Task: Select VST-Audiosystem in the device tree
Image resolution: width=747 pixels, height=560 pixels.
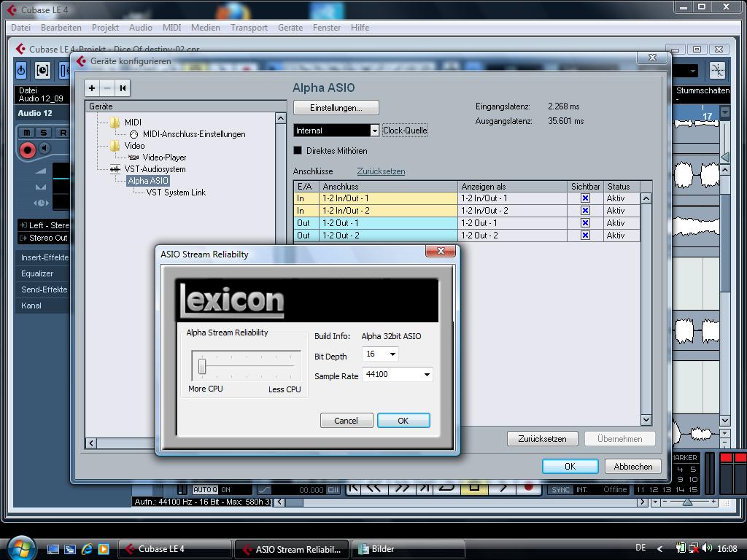Action: click(155, 169)
